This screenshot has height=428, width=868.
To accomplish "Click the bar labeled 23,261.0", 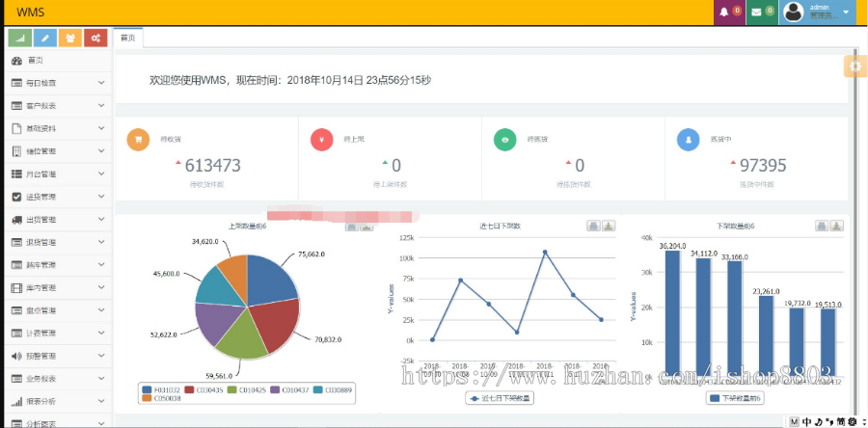I will pos(766,335).
